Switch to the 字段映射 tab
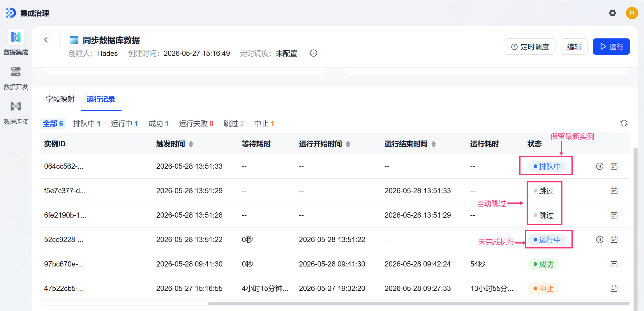Viewport: 644px width, 311px height. [x=60, y=99]
